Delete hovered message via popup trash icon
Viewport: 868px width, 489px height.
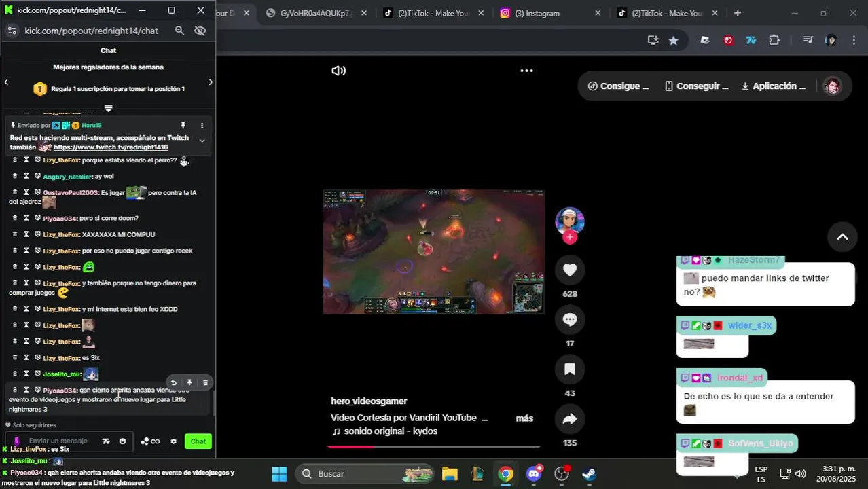[205, 383]
